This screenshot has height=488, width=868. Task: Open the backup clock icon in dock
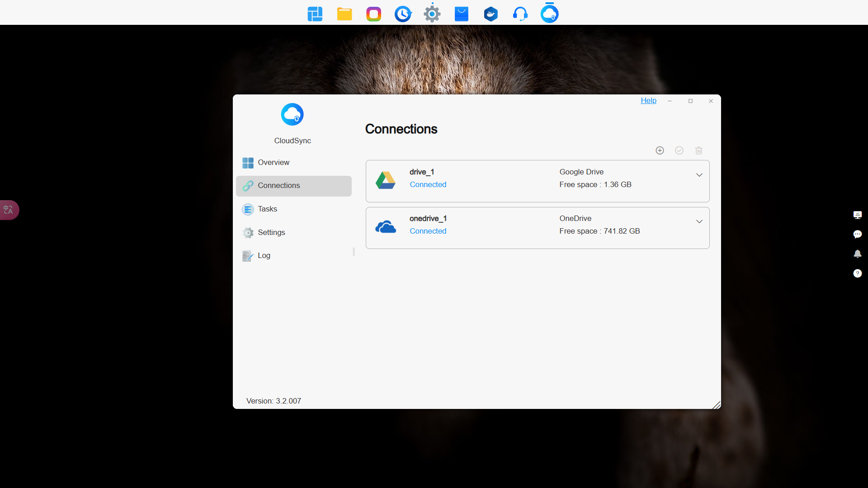point(403,14)
